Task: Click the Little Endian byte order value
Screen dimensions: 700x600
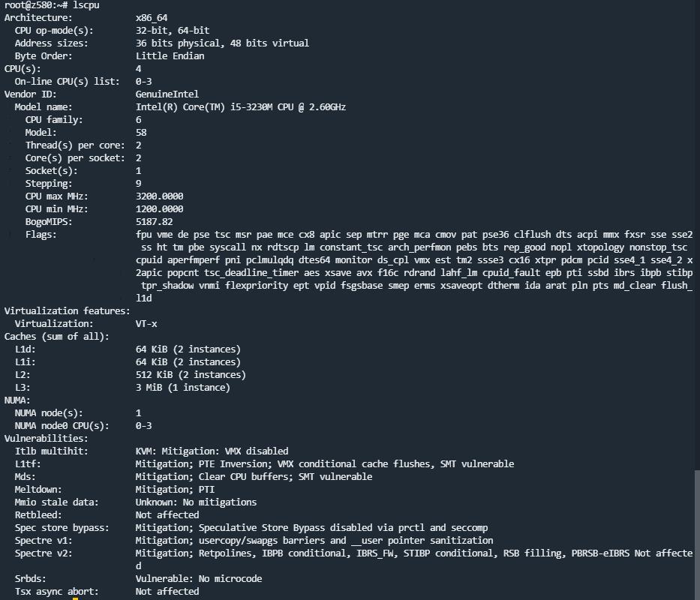Action: pyautogui.click(x=170, y=56)
